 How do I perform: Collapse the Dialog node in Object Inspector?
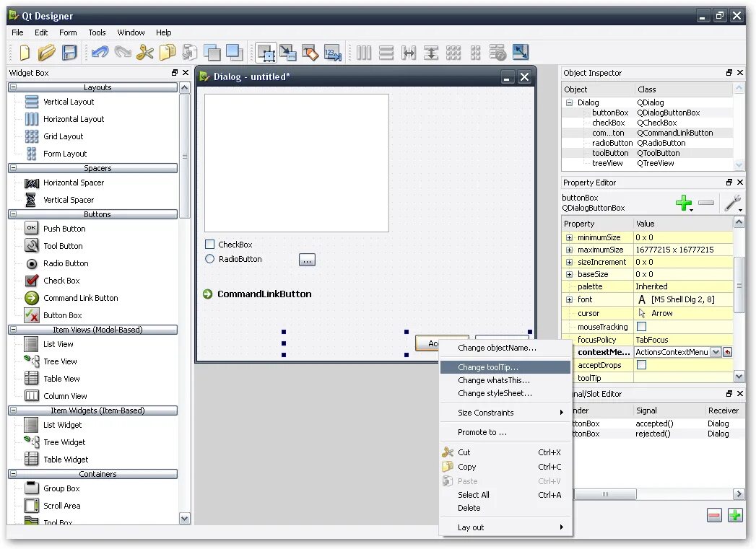[x=570, y=102]
